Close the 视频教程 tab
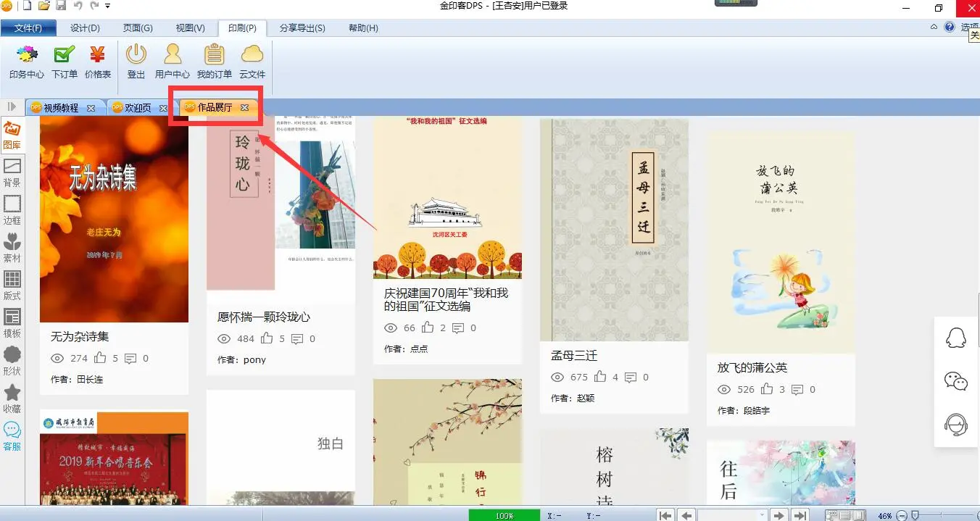This screenshot has width=980, height=521. point(91,108)
